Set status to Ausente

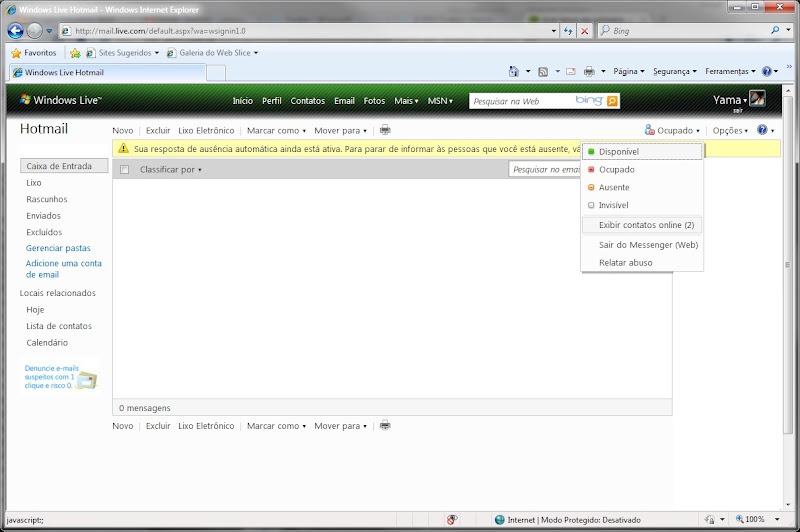click(x=642, y=187)
